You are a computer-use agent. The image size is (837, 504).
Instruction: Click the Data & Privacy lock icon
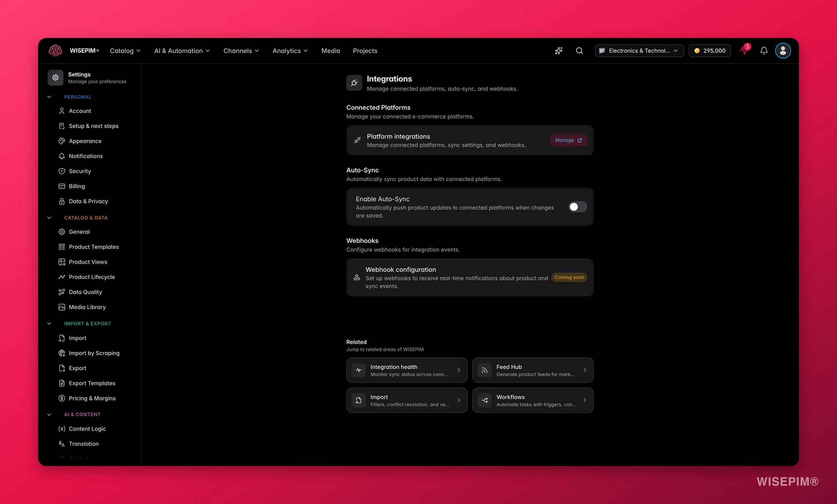click(62, 201)
